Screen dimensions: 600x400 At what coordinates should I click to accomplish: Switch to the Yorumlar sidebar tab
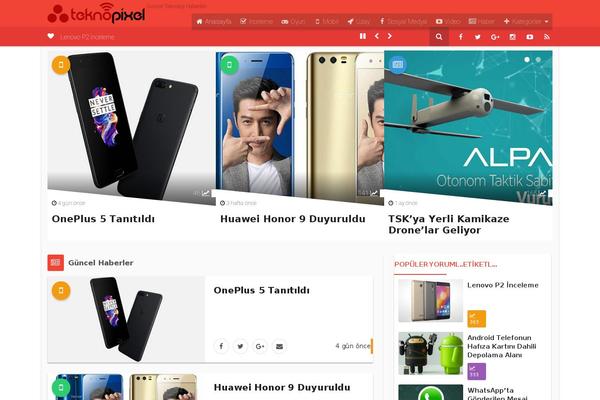(444, 264)
